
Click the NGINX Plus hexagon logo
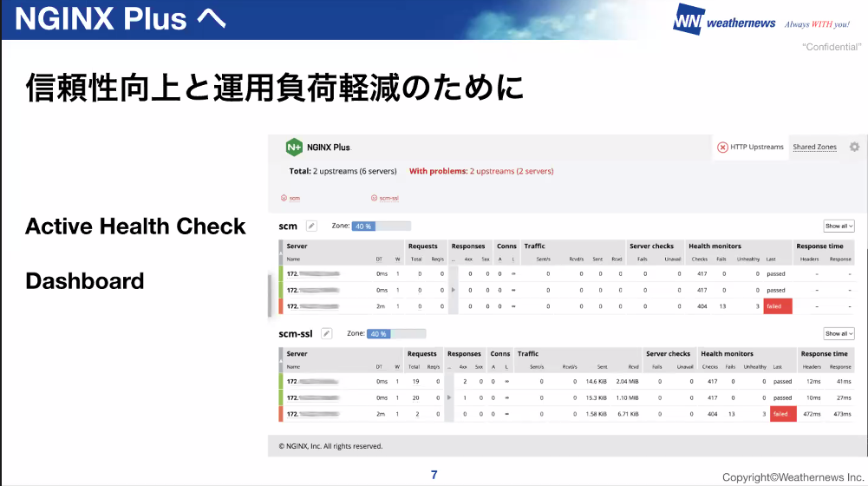coord(294,148)
